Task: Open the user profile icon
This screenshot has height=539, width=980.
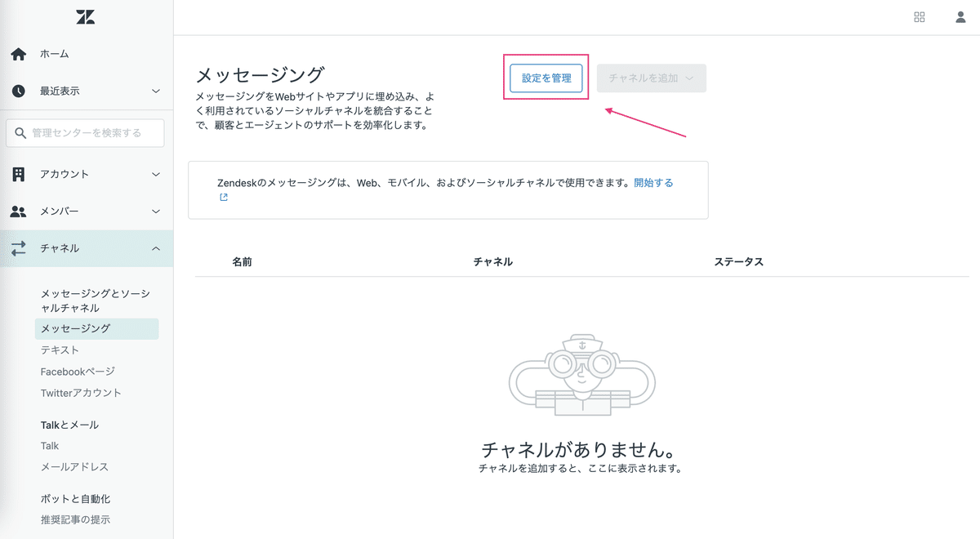Action: click(x=960, y=17)
